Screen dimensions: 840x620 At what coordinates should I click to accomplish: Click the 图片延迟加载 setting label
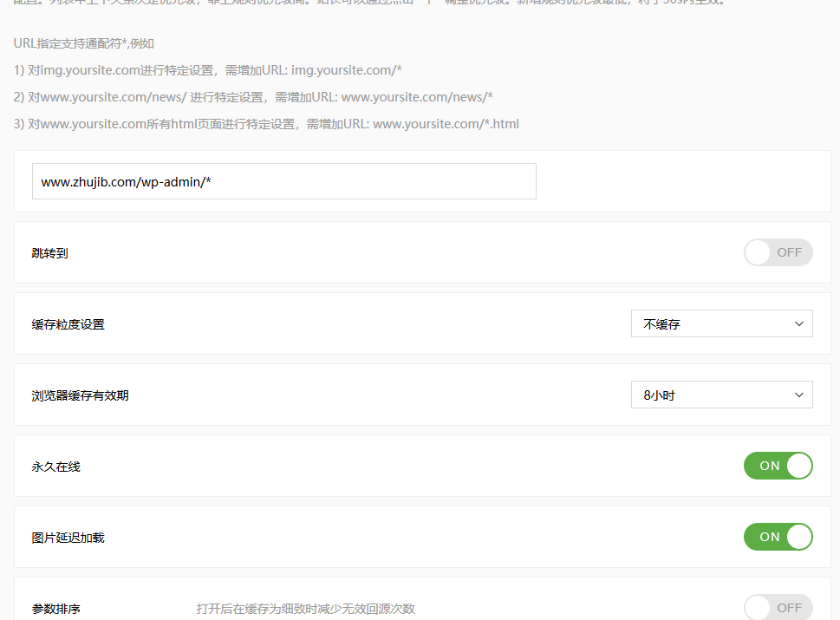tap(68, 538)
